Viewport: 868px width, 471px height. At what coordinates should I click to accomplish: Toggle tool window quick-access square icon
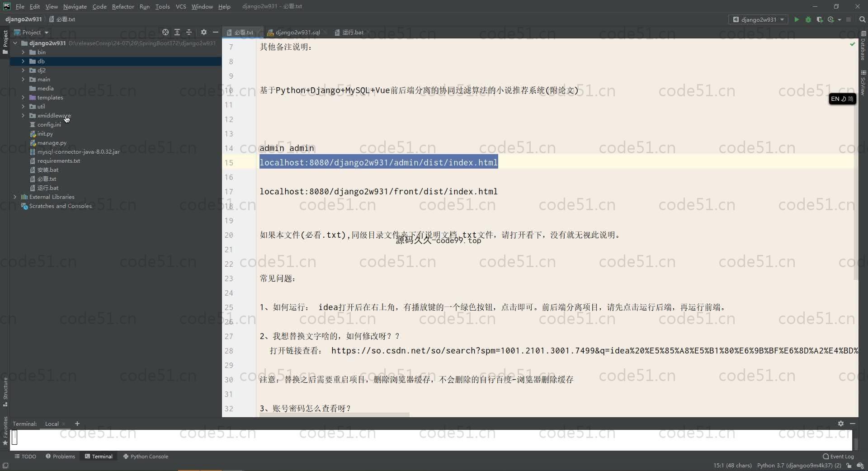pos(5,466)
